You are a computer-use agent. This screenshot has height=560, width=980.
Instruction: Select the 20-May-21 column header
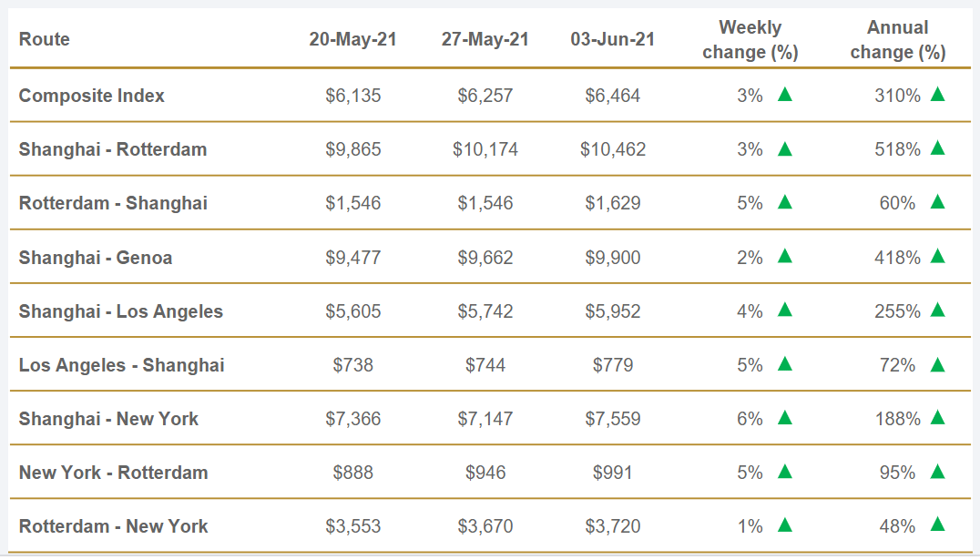pyautogui.click(x=353, y=39)
